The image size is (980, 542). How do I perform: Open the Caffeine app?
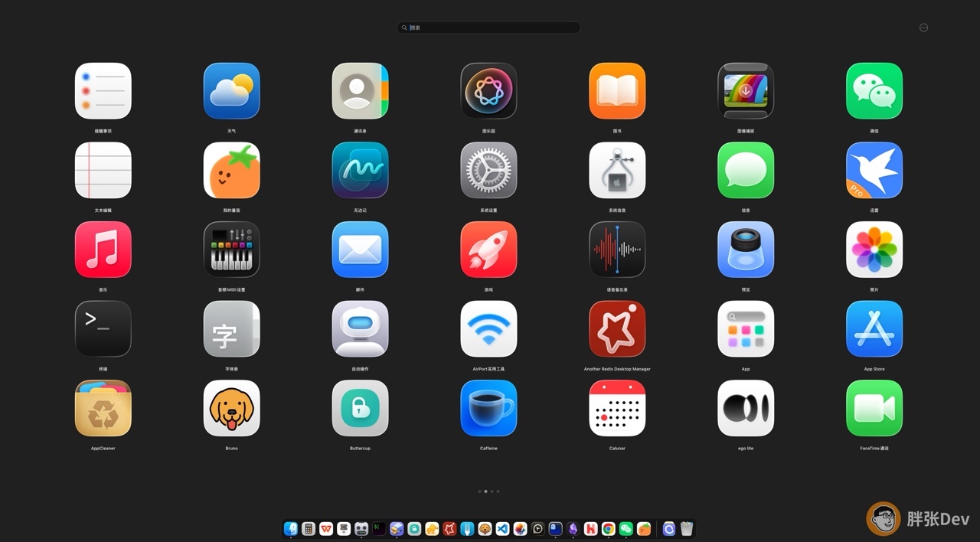[488, 408]
